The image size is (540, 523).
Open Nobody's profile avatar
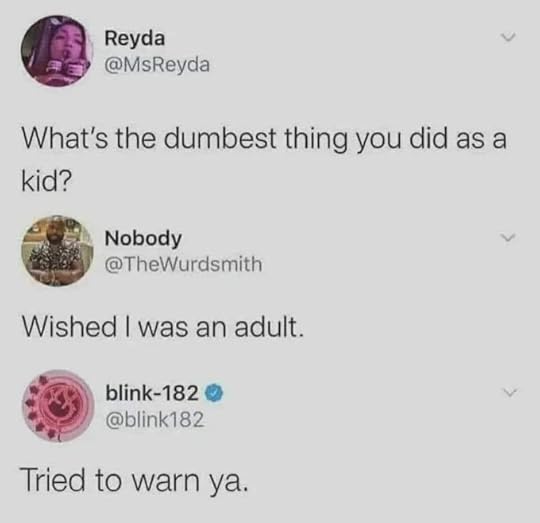[58, 251]
